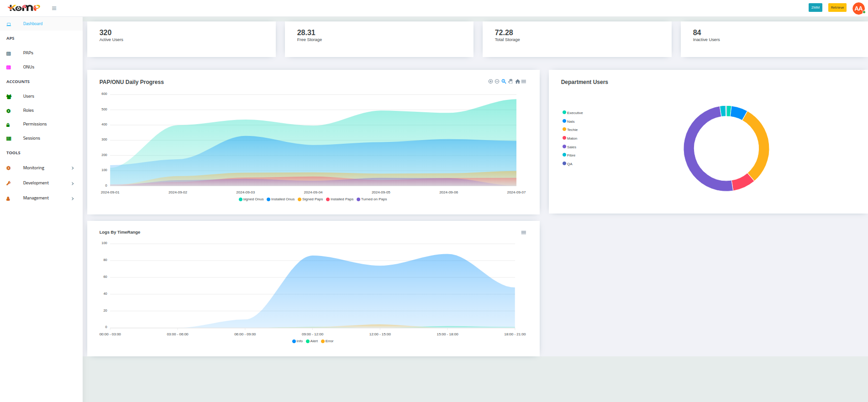
Task: Click the 15:00 - 18:00 axis label
Action: (447, 334)
